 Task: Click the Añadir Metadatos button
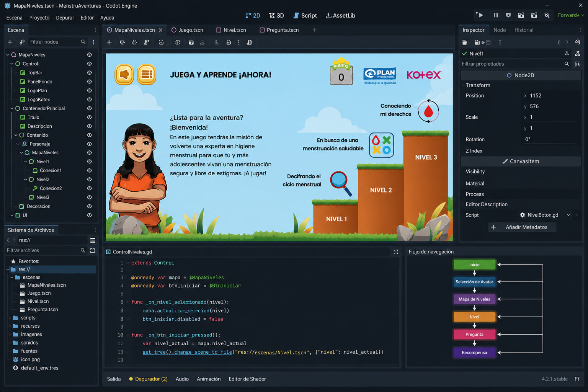pyautogui.click(x=522, y=227)
